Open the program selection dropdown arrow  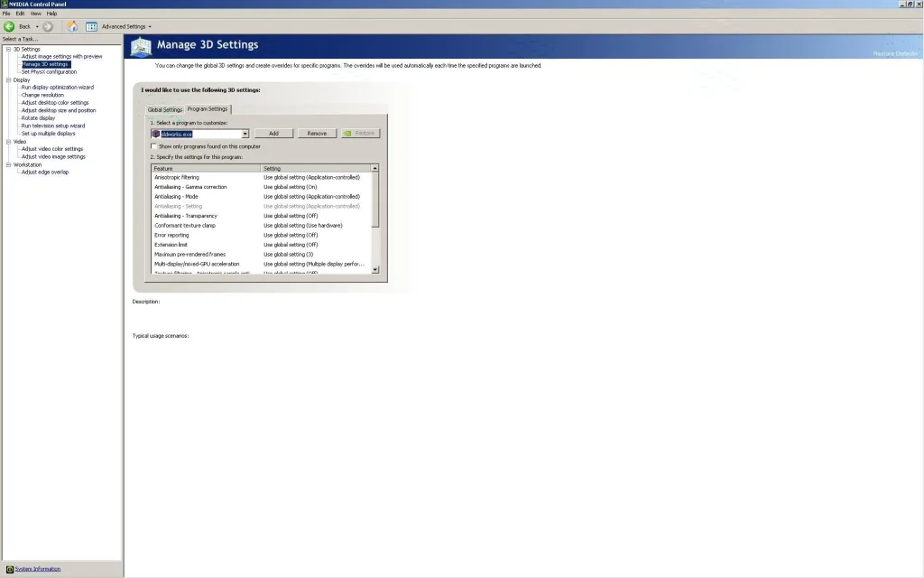pos(245,134)
